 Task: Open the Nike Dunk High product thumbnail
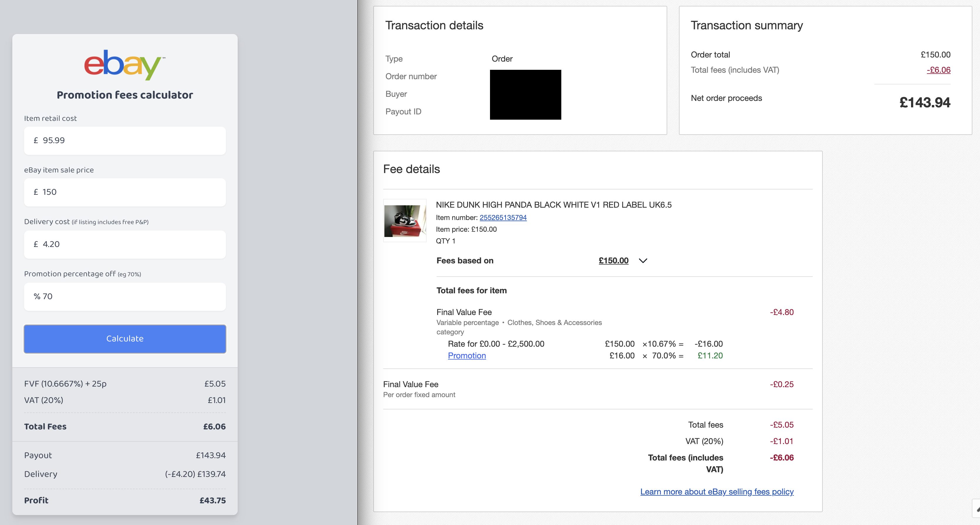click(x=404, y=221)
